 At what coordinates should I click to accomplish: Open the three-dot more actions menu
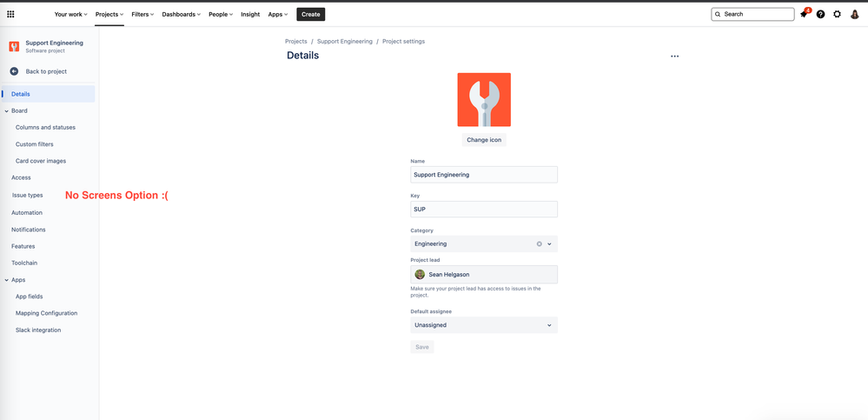pos(674,56)
